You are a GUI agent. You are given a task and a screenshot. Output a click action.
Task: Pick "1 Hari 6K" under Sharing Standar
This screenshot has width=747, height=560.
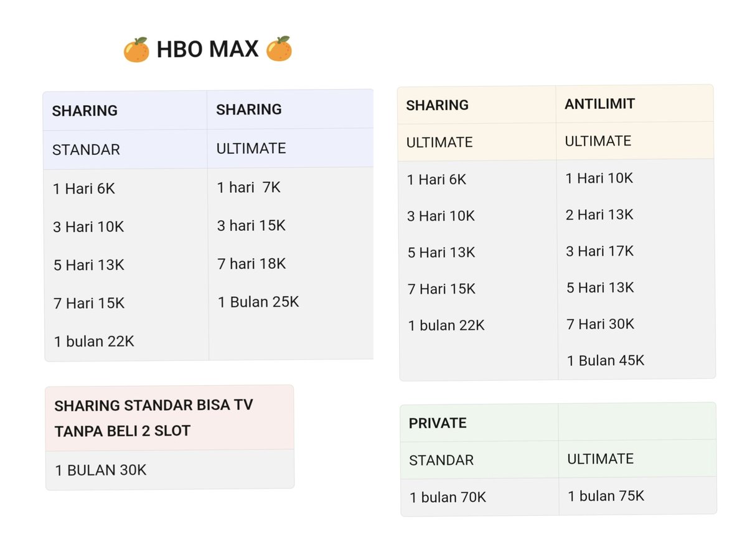pyautogui.click(x=84, y=189)
